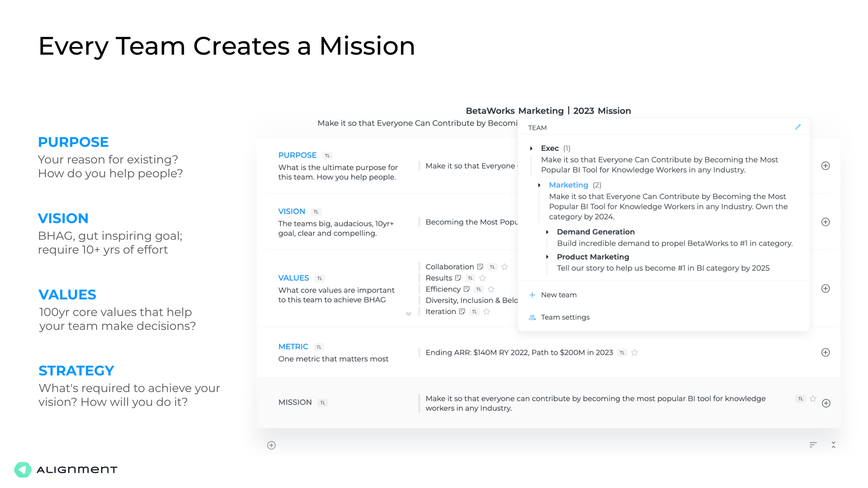Show more values with the double-chevron arrow
This screenshot has width=868, height=488.
(409, 313)
